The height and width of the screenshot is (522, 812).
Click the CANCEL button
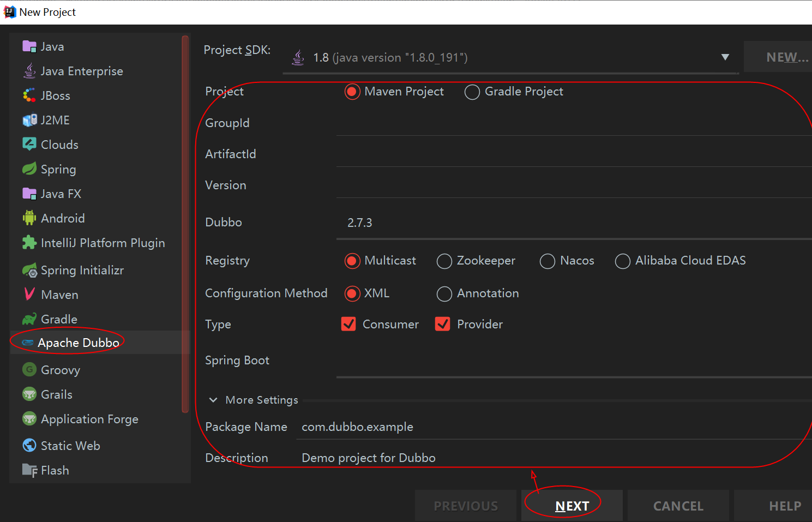(x=678, y=506)
